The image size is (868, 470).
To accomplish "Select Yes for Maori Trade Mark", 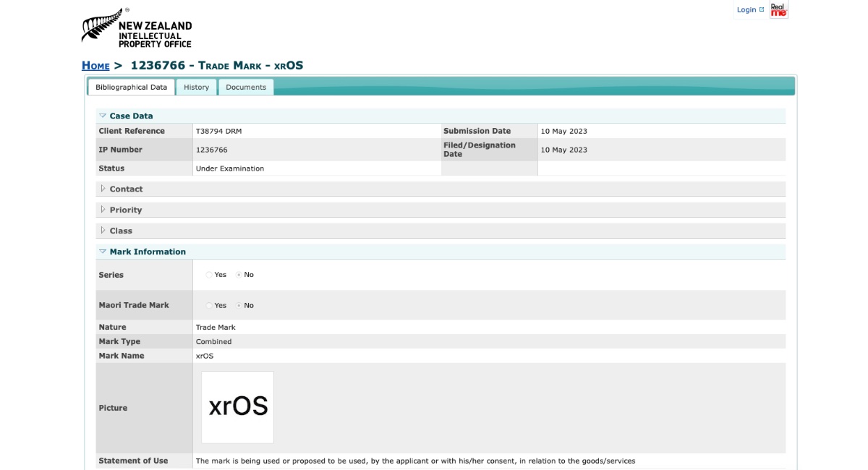I will (x=209, y=305).
